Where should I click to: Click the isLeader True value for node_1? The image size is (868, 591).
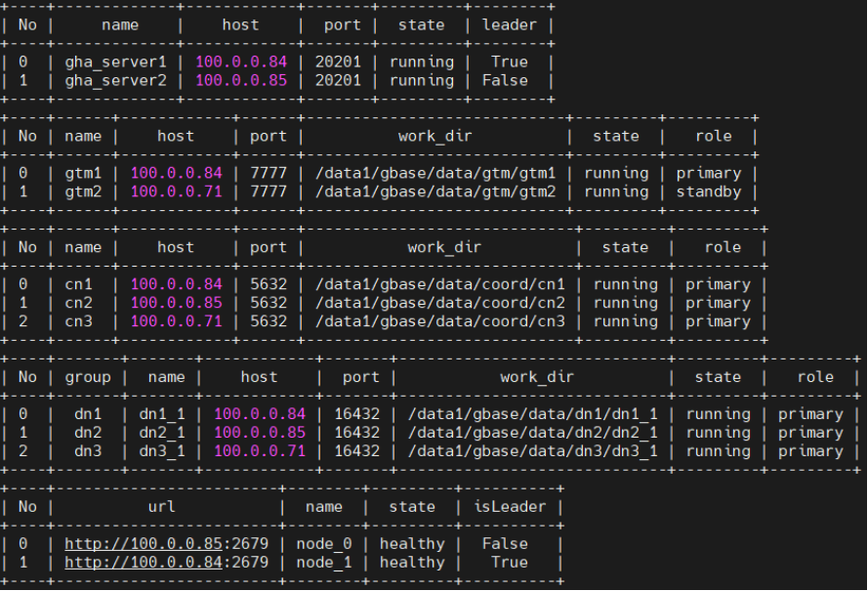[x=504, y=563]
